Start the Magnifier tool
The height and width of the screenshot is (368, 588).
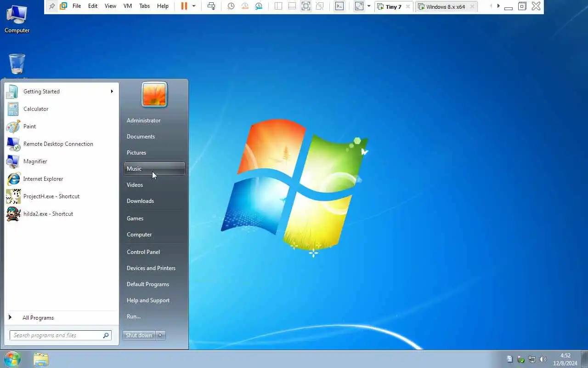(x=62, y=161)
